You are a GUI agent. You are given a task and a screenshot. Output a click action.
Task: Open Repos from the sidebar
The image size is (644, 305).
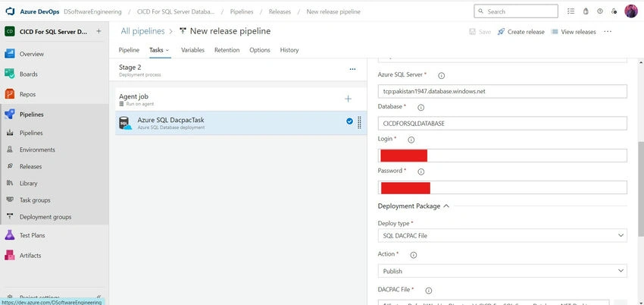(27, 94)
